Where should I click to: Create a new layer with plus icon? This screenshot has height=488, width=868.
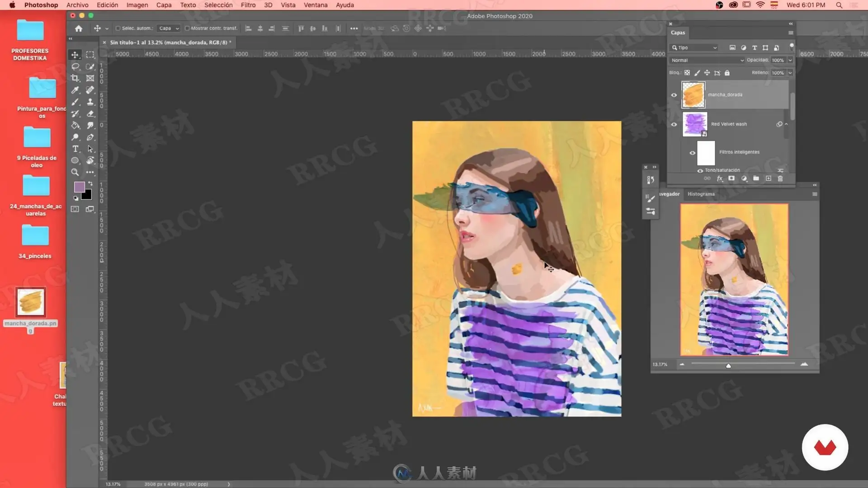(768, 178)
